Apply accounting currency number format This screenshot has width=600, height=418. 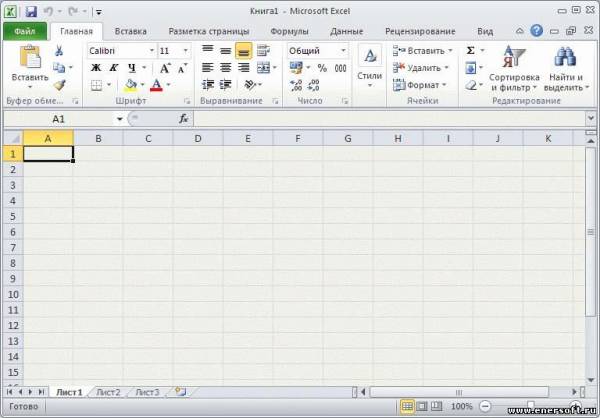point(296,68)
